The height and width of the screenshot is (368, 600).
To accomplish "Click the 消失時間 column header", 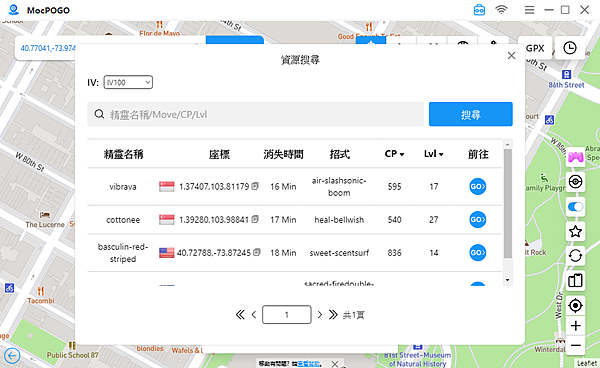I will pyautogui.click(x=283, y=154).
